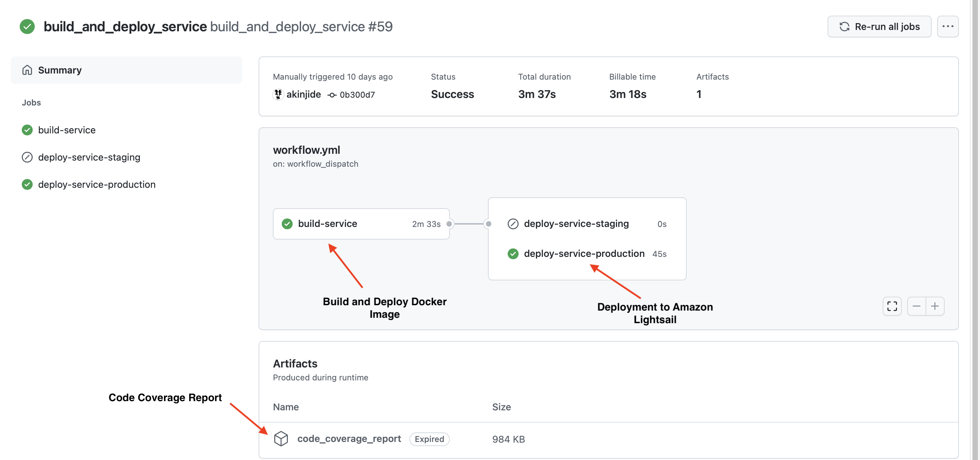Click the deploy-service-staging duration 0s
980x460 pixels.
(x=662, y=224)
